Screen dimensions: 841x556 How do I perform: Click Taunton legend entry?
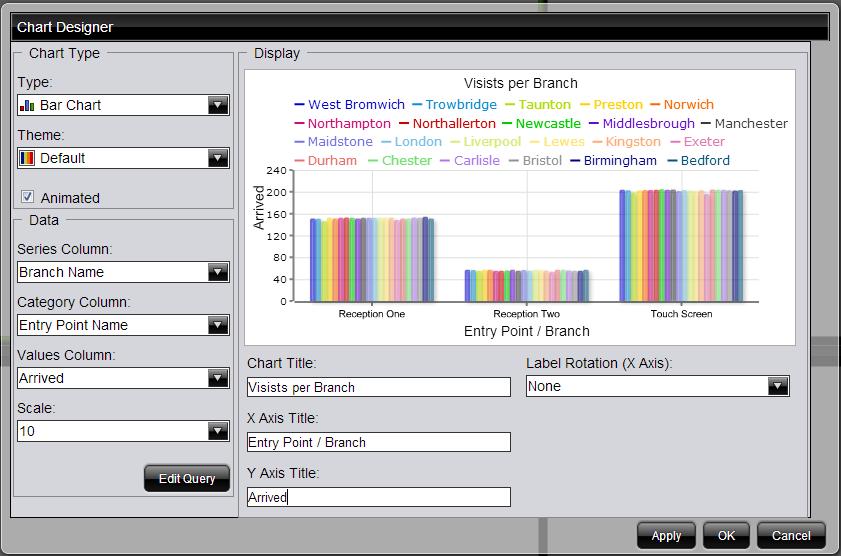(x=538, y=105)
